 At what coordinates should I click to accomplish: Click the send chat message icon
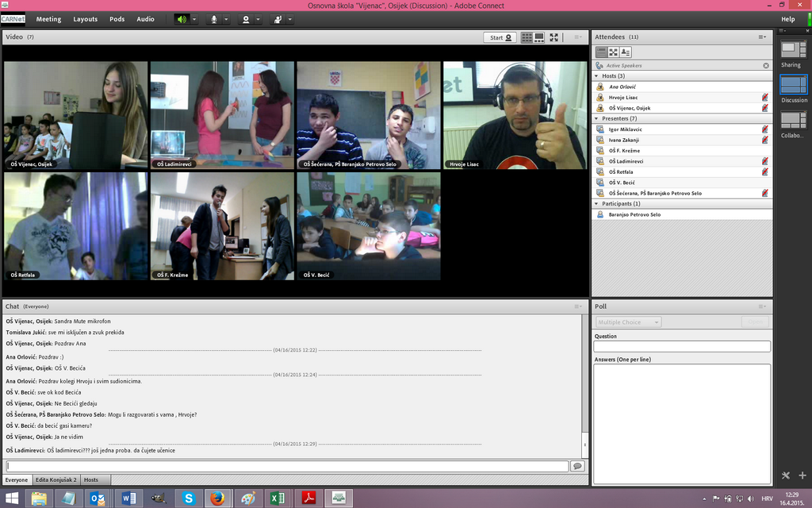pos(577,466)
